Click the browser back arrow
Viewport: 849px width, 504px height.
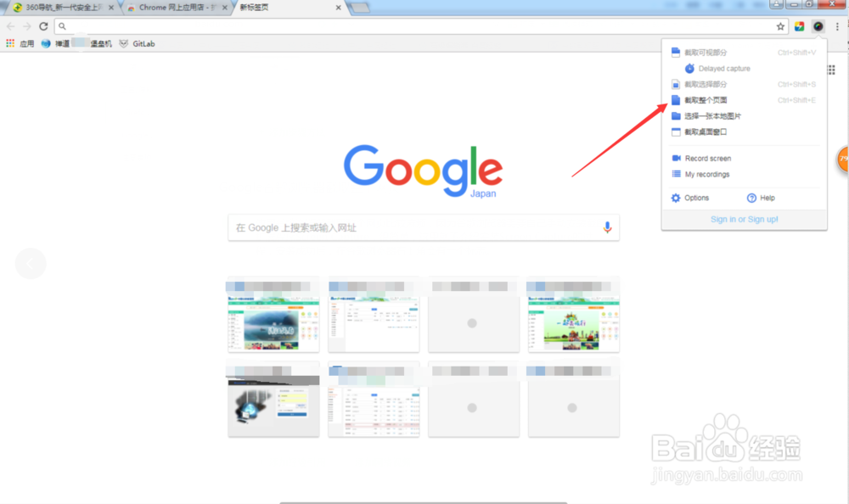[x=11, y=26]
